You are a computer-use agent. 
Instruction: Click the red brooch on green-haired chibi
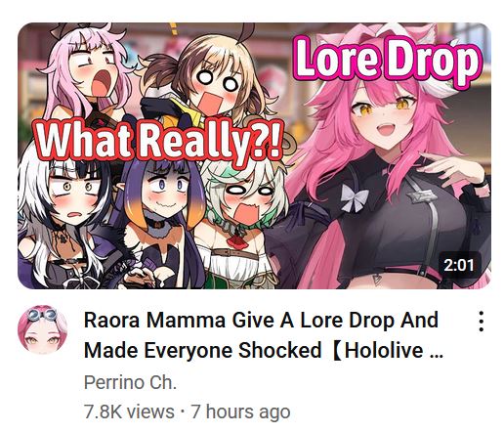point(237,242)
